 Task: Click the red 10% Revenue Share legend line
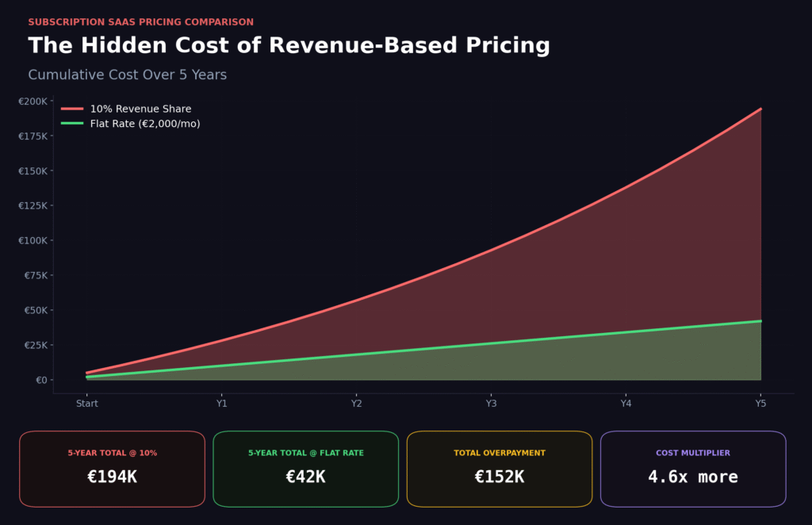(x=72, y=109)
